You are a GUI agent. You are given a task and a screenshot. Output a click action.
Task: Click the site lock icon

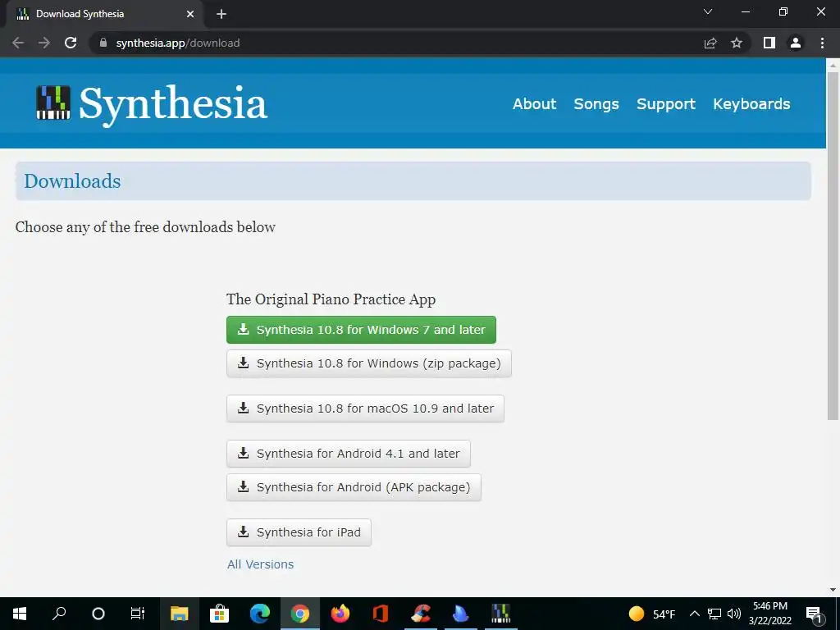[x=103, y=43]
